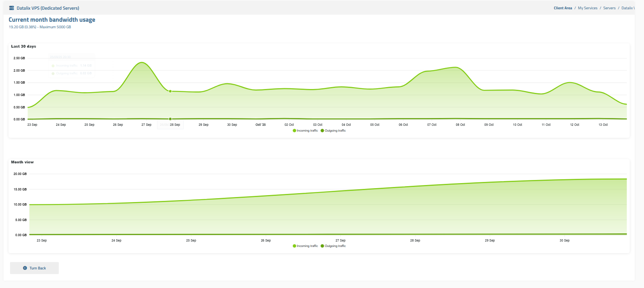Click the incoming traffic data point at 28 Sep
The height and width of the screenshot is (288, 644).
pos(170,91)
